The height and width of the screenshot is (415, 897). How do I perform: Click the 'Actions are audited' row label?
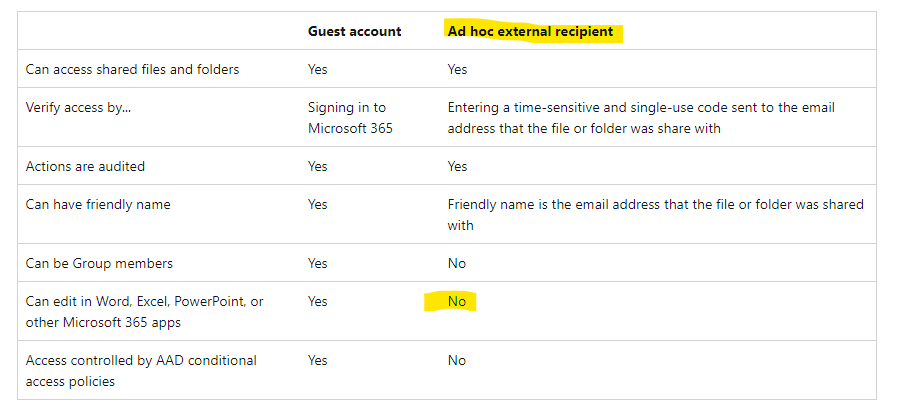(x=84, y=166)
